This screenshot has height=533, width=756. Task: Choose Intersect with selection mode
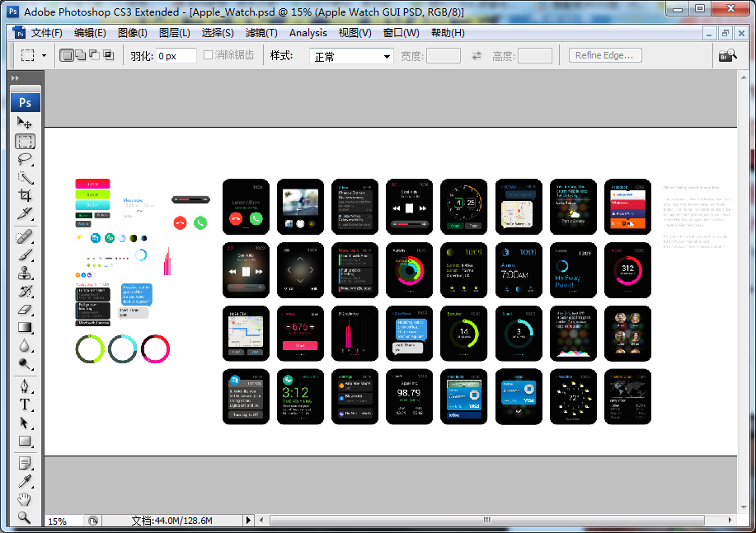tap(109, 55)
